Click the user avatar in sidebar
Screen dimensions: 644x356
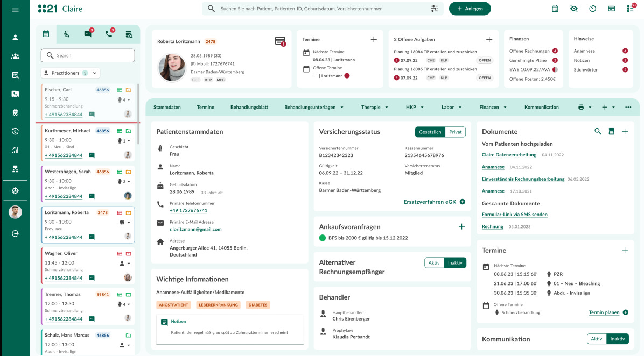[15, 212]
